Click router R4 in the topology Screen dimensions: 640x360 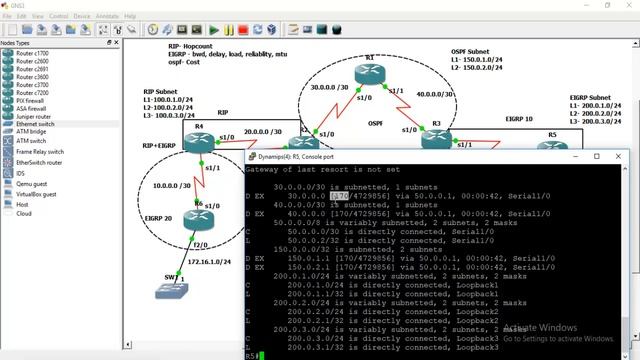[x=199, y=142]
